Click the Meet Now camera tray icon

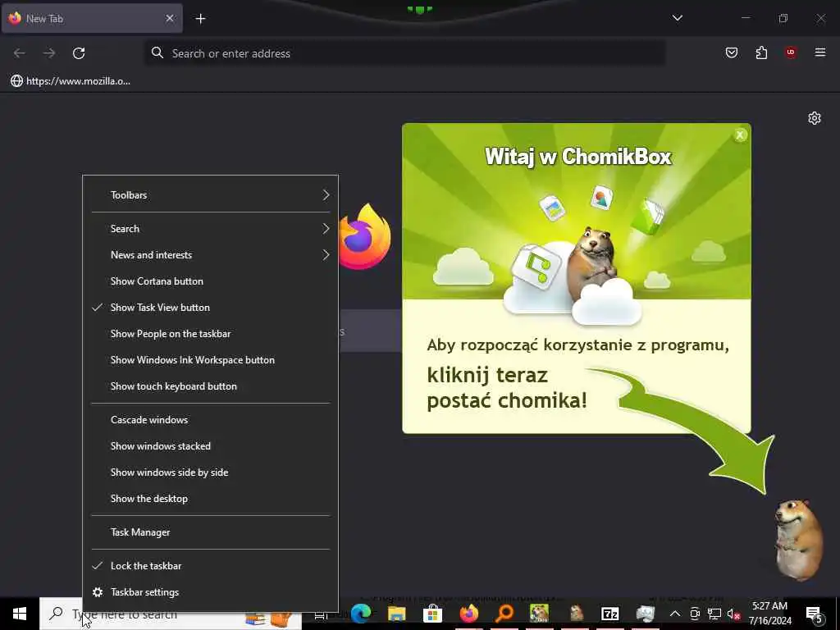pyautogui.click(x=695, y=614)
